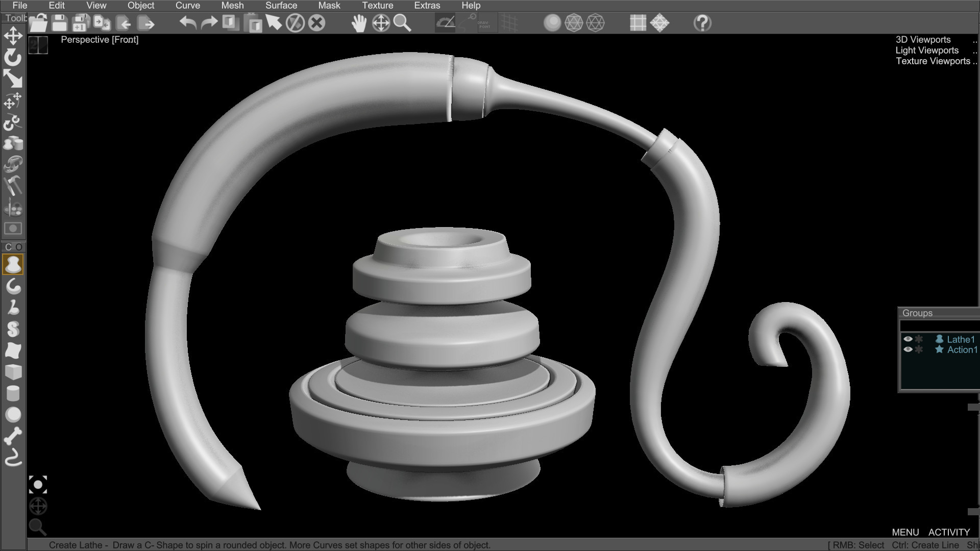This screenshot has height=551, width=980.
Task: Select the Pan view hand tool
Action: (x=359, y=23)
